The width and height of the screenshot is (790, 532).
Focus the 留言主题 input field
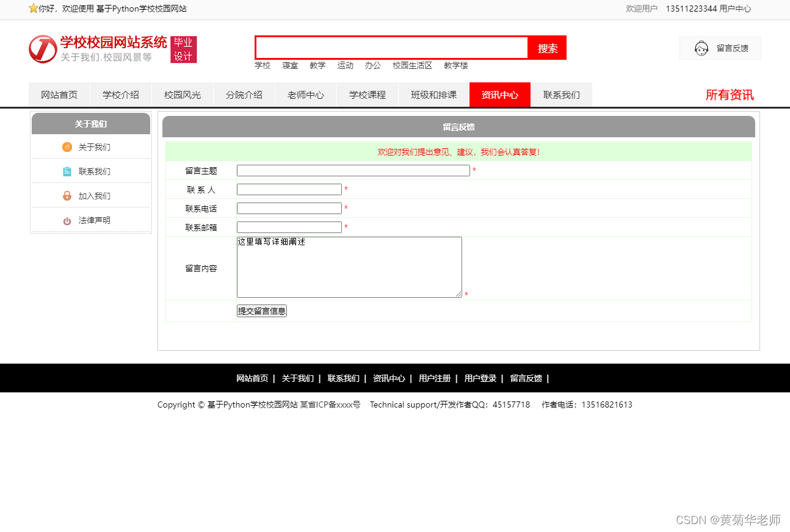[x=353, y=171]
